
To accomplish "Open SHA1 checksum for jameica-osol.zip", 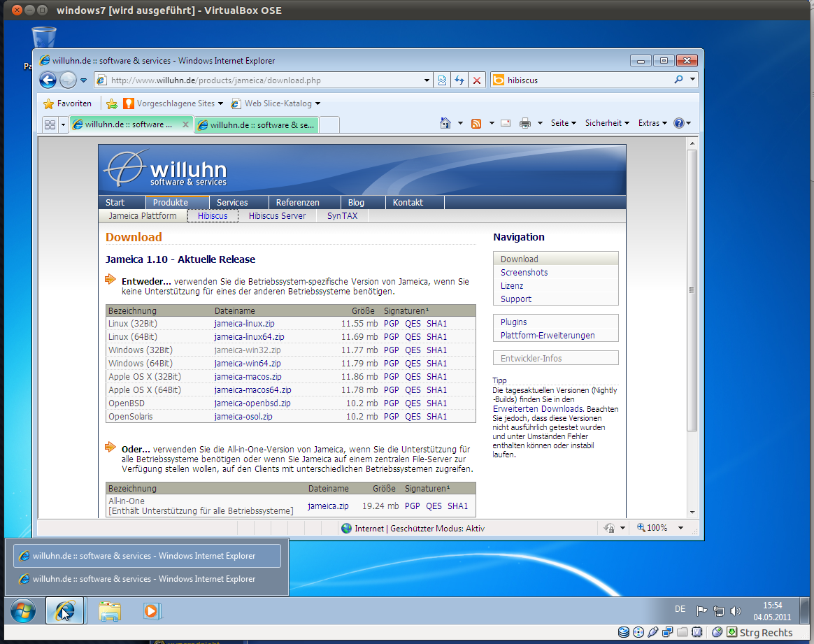I will click(436, 417).
